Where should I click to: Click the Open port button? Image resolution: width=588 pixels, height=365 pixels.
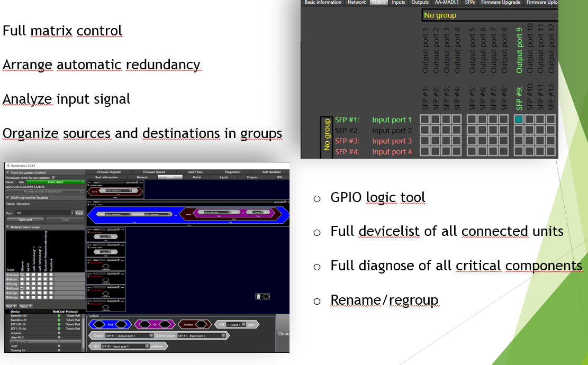click(25, 219)
